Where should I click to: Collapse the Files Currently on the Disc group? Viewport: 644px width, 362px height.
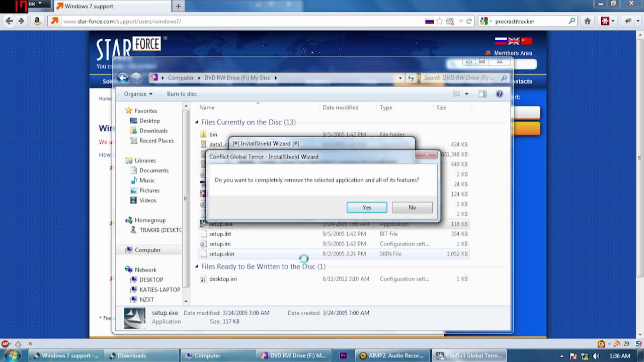pyautogui.click(x=197, y=122)
